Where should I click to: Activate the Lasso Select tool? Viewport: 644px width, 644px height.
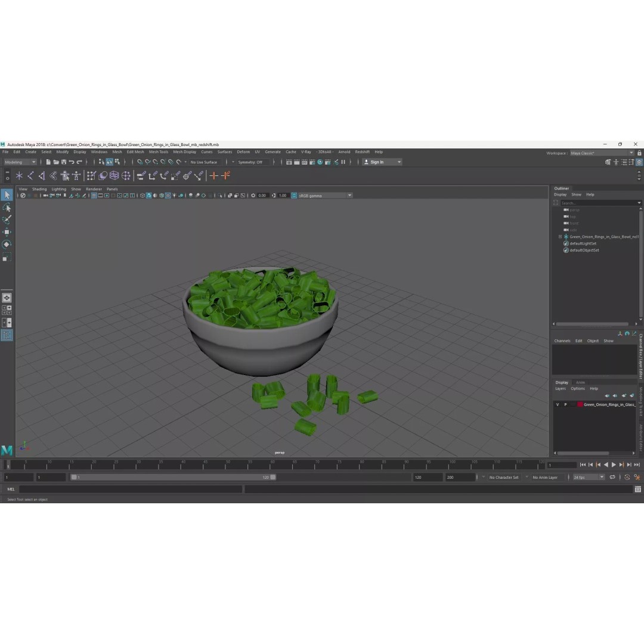(x=7, y=208)
